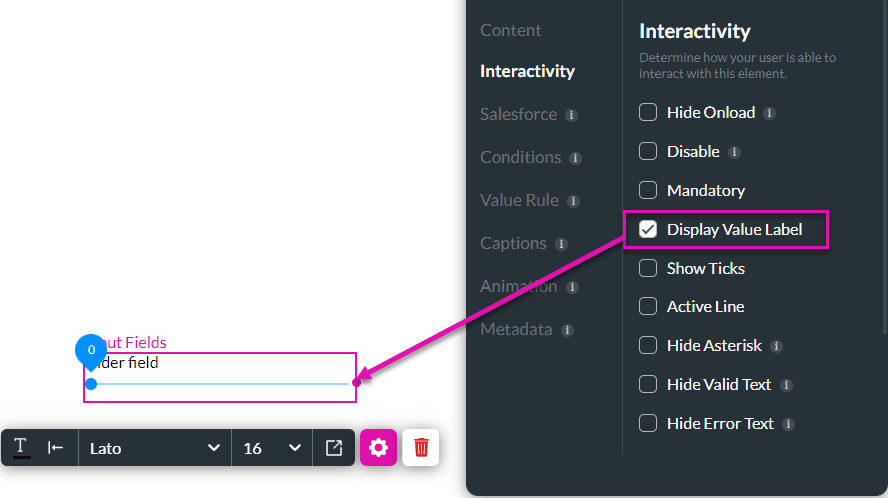
Task: Enable the Active Line checkbox
Action: click(648, 307)
